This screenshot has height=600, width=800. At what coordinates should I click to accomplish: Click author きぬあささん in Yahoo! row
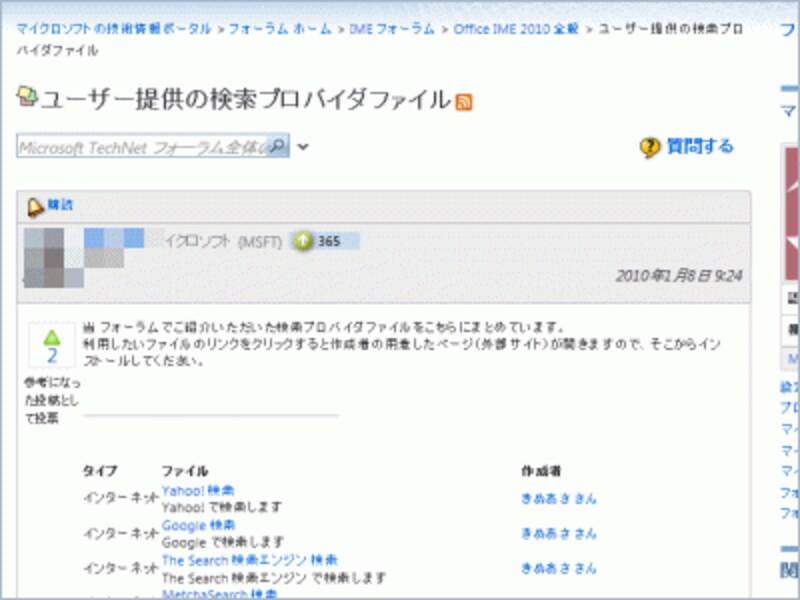click(x=558, y=498)
